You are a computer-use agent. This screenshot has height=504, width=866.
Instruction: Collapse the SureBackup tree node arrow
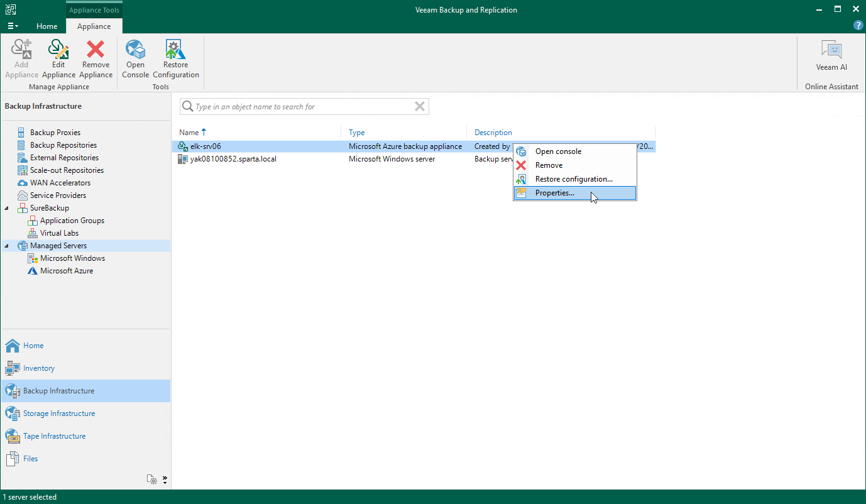pyautogui.click(x=8, y=208)
